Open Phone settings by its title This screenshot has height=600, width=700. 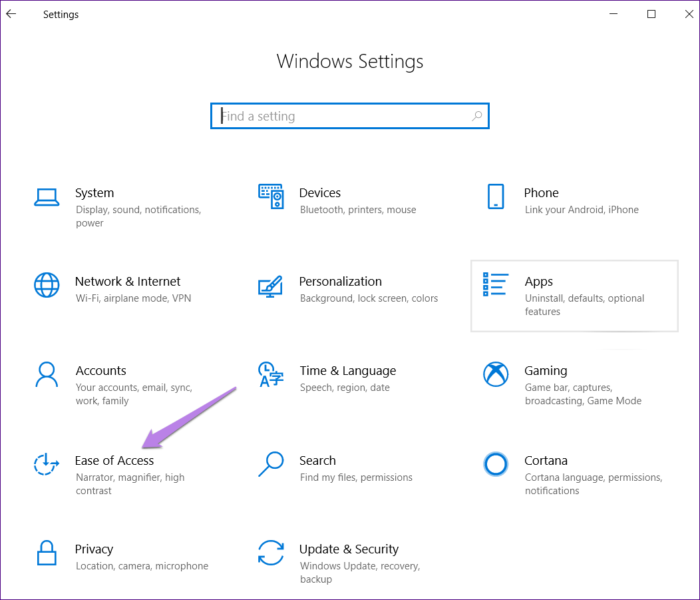click(x=541, y=192)
